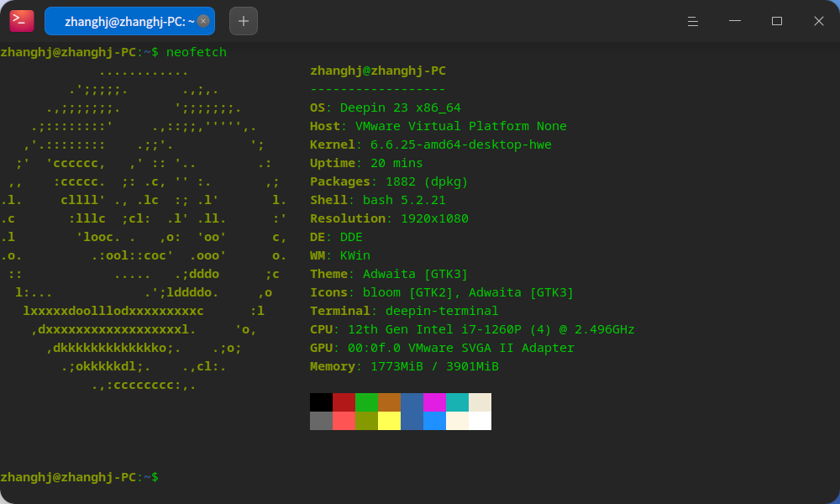Click the GPU VMware SVGA II Adapter line
Viewport: 840px width, 504px height.
(x=442, y=348)
